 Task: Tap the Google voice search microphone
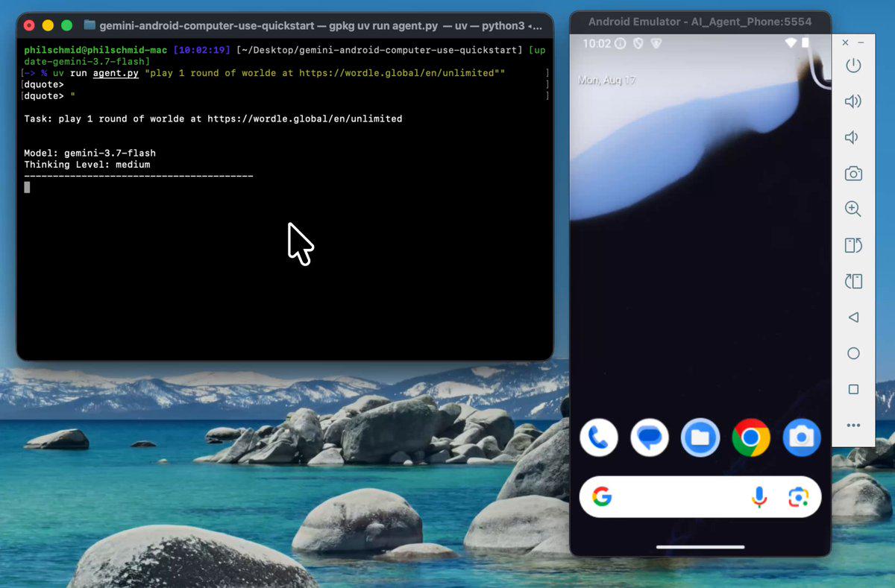759,497
